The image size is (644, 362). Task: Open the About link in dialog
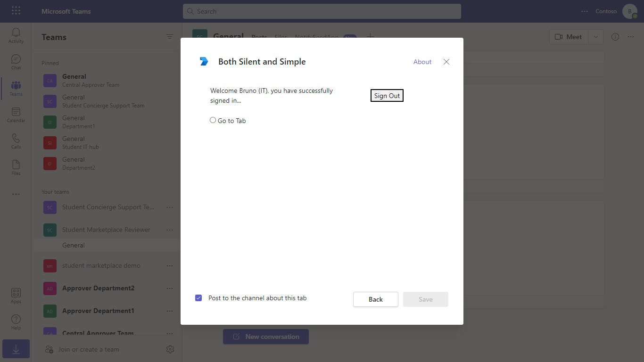pyautogui.click(x=422, y=62)
